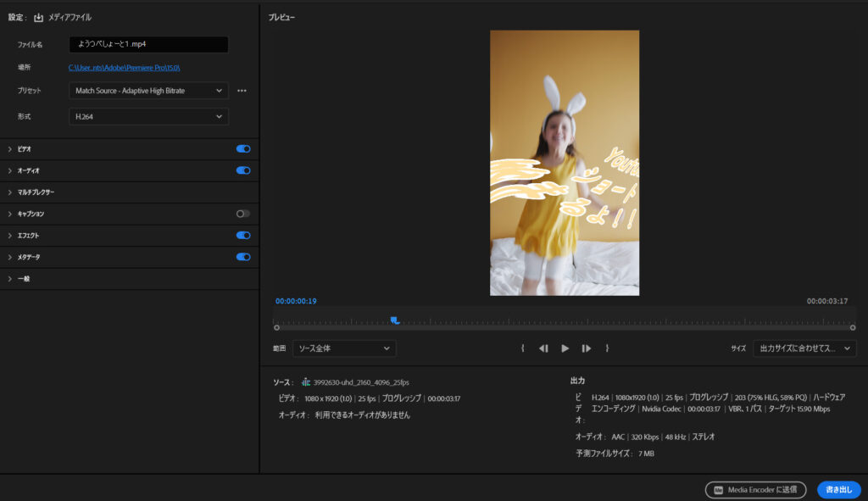Image resolution: width=868 pixels, height=501 pixels.
Task: Toggle メタデータ switch
Action: pos(243,257)
